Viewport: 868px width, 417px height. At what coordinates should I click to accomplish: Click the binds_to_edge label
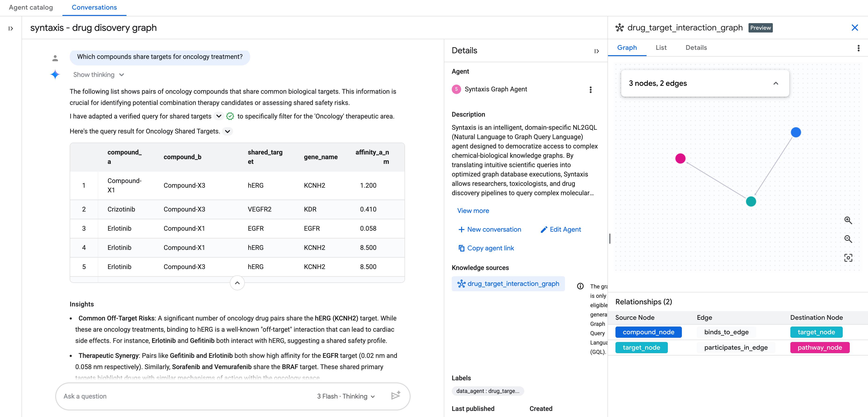pos(726,332)
